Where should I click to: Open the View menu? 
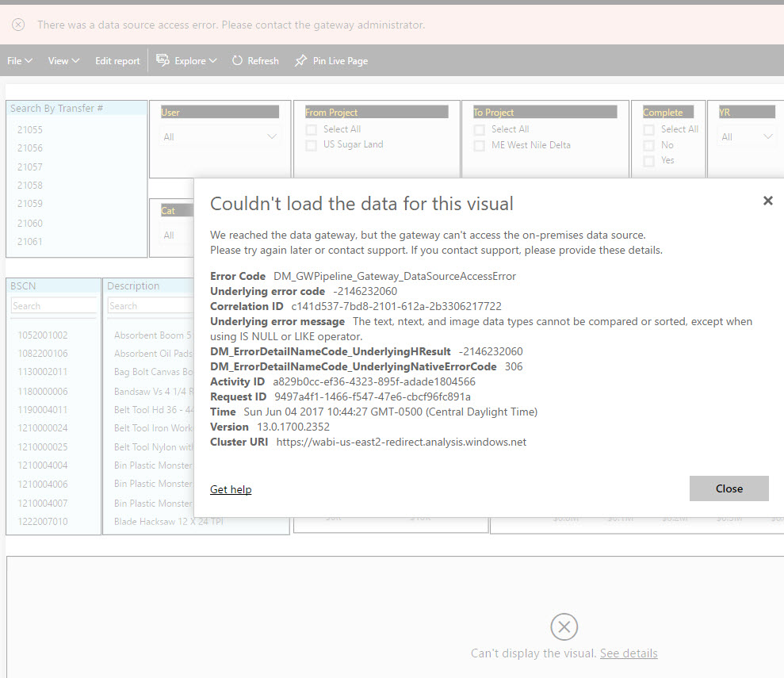(63, 60)
